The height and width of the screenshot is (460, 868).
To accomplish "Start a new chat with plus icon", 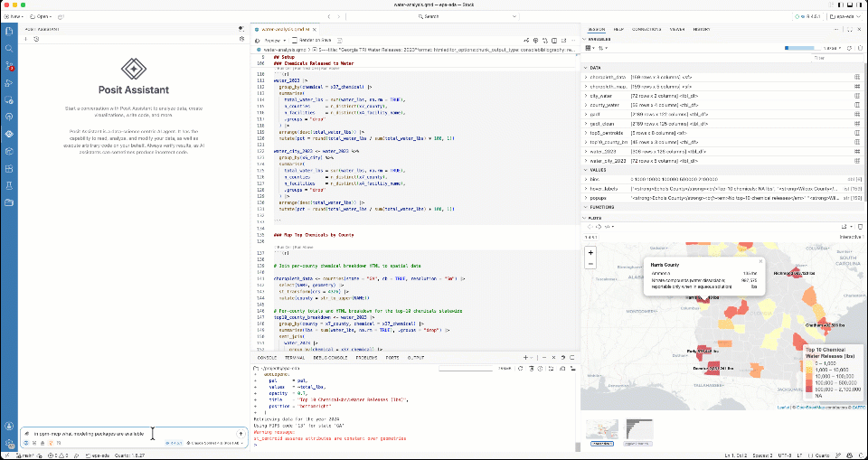I will click(x=25, y=39).
